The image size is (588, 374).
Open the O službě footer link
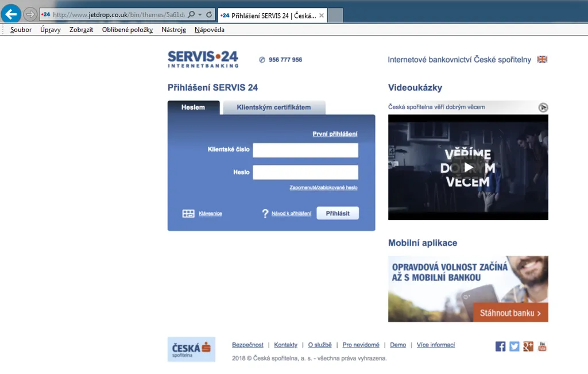tap(320, 345)
